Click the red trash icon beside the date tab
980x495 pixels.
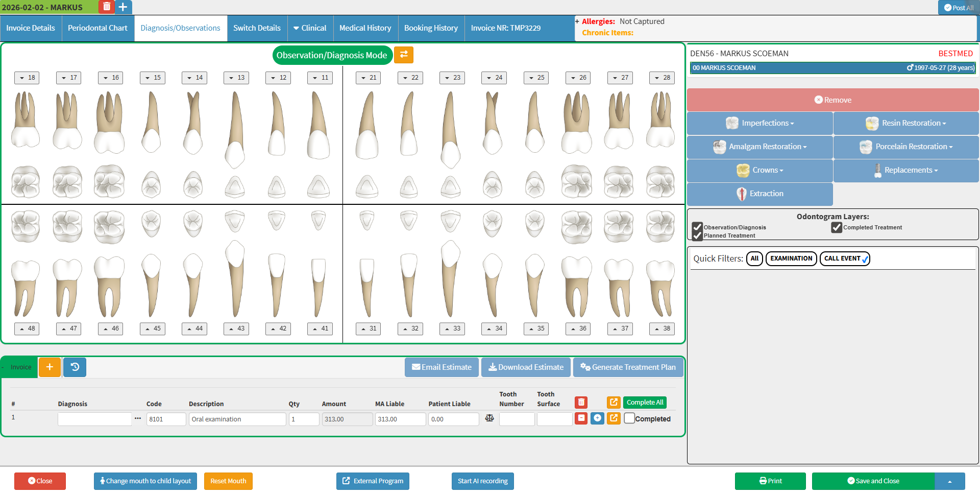click(106, 7)
